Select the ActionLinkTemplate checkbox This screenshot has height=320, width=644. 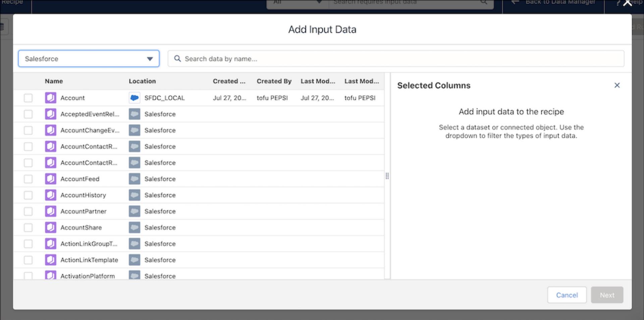point(28,260)
